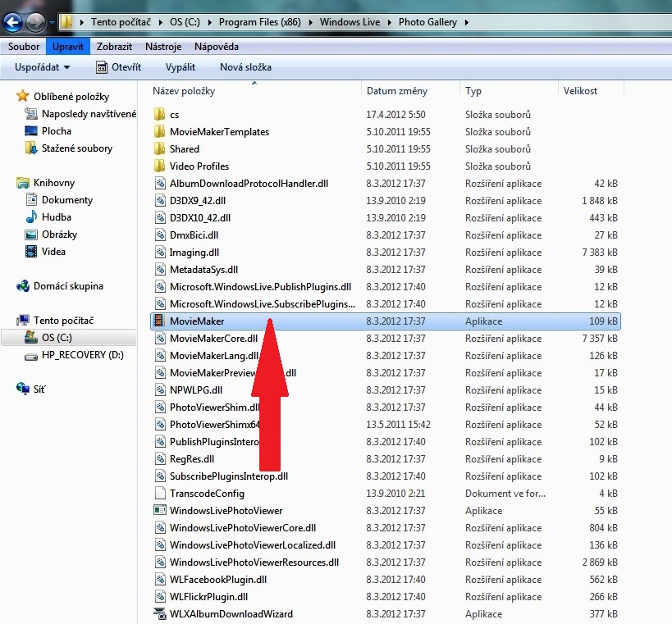Create a new folder with Nová složka
This screenshot has height=624, width=672.
point(245,67)
